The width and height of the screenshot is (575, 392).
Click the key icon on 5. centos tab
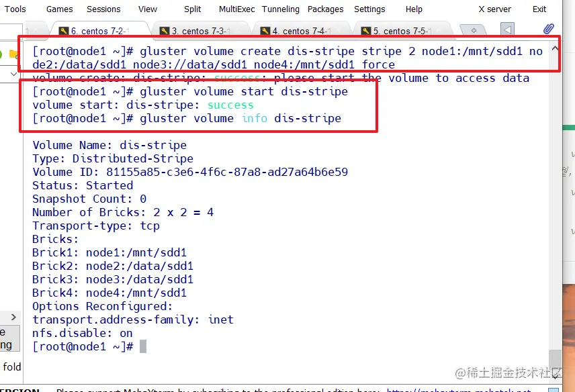coord(365,31)
